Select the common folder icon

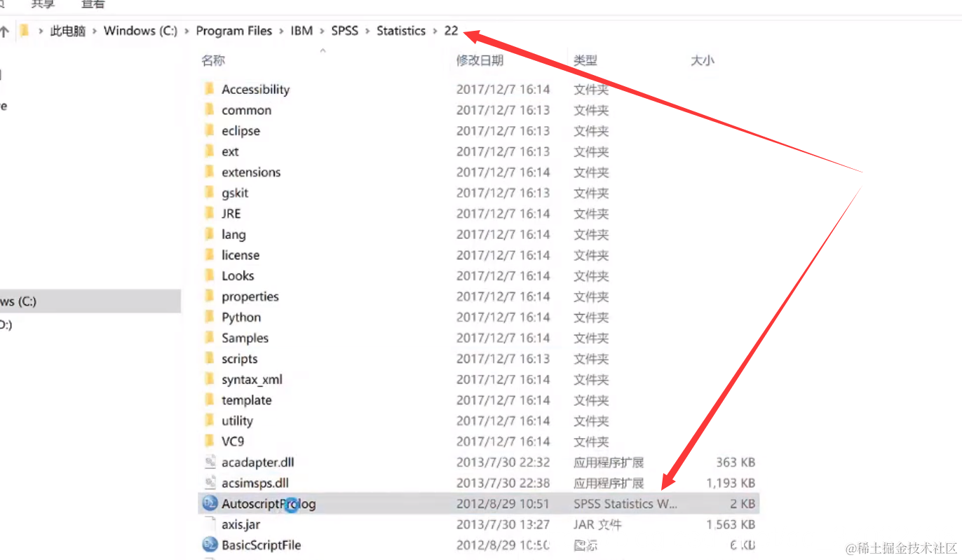click(x=209, y=110)
